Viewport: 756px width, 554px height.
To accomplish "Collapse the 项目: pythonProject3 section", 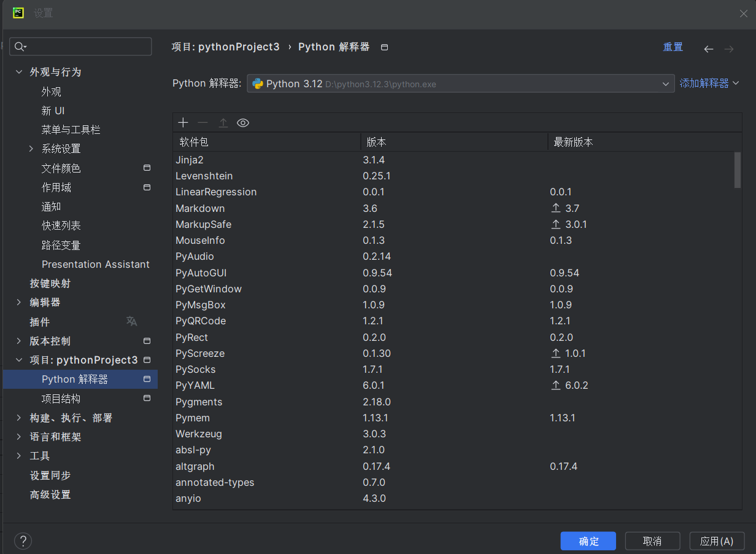I will [x=19, y=360].
